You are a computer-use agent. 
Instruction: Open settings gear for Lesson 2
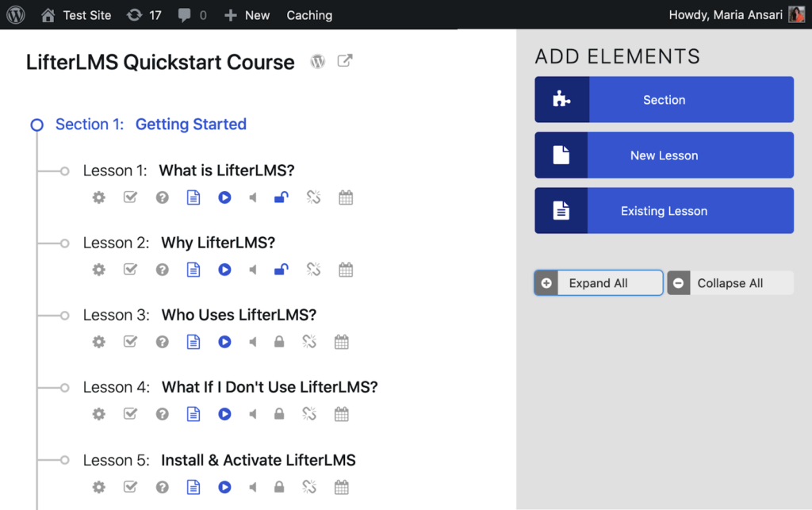click(99, 269)
